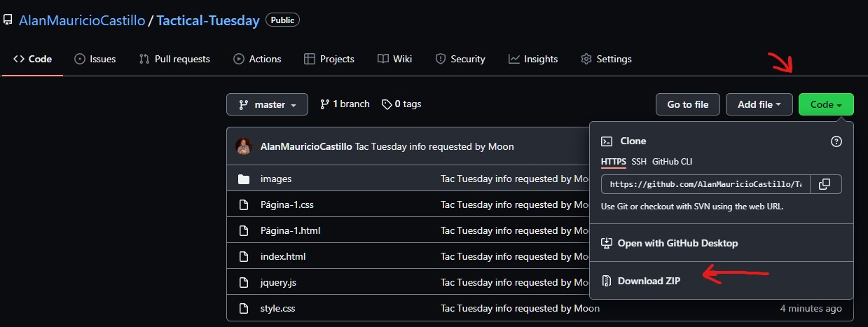Viewport: 868px width, 327px height.
Task: Open commit message on the jquery.js row
Action: [x=515, y=282]
